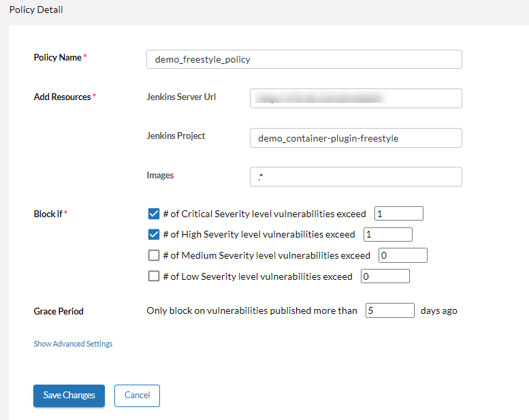This screenshot has height=420, width=529.
Task: Disable the High Severity vulnerabilities checkbox
Action: pyautogui.click(x=154, y=235)
